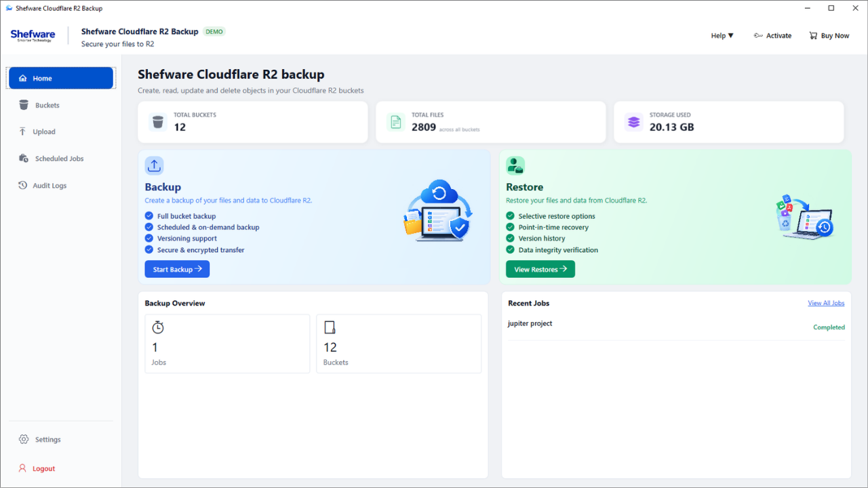Click the Shefware logo in header
Image resolution: width=868 pixels, height=488 pixels.
click(x=33, y=35)
